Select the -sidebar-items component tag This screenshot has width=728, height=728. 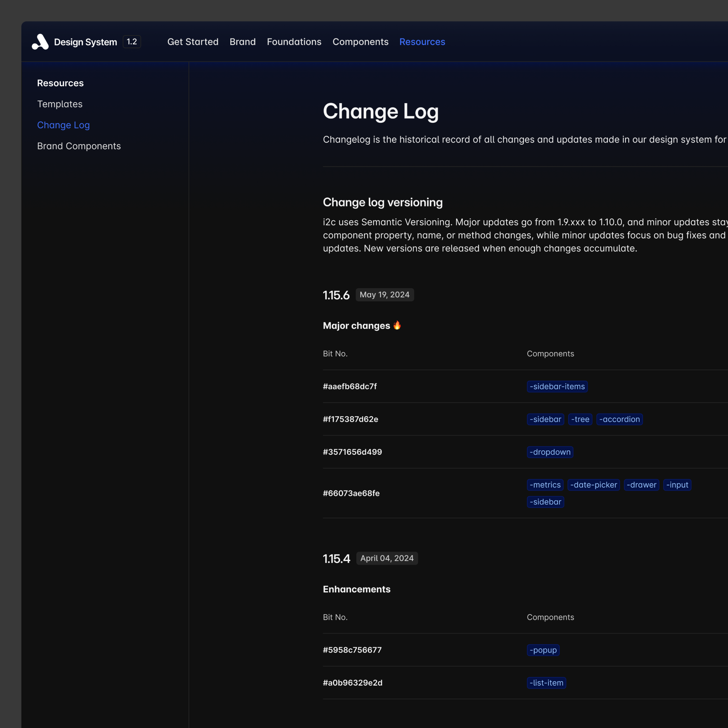[557, 386]
